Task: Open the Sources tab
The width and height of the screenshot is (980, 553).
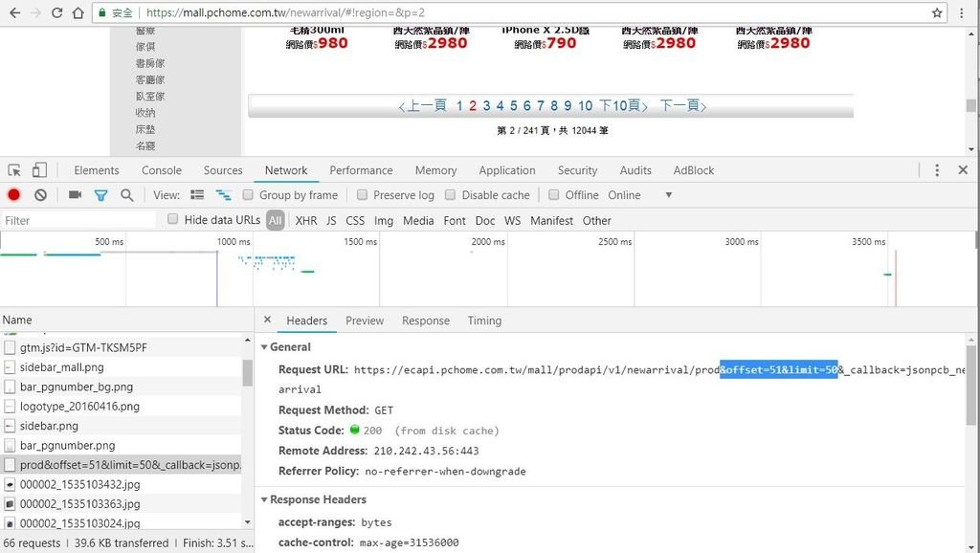Action: 223,170
